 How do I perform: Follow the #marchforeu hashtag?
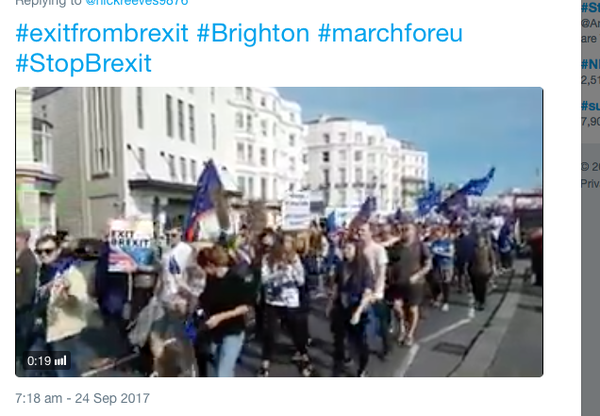[390, 33]
